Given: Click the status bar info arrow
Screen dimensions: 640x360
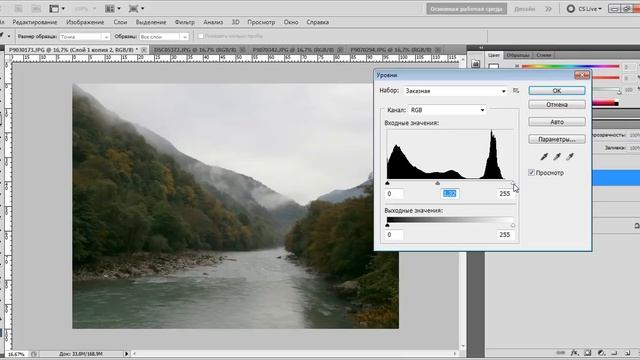Looking at the screenshot, I should 127,354.
